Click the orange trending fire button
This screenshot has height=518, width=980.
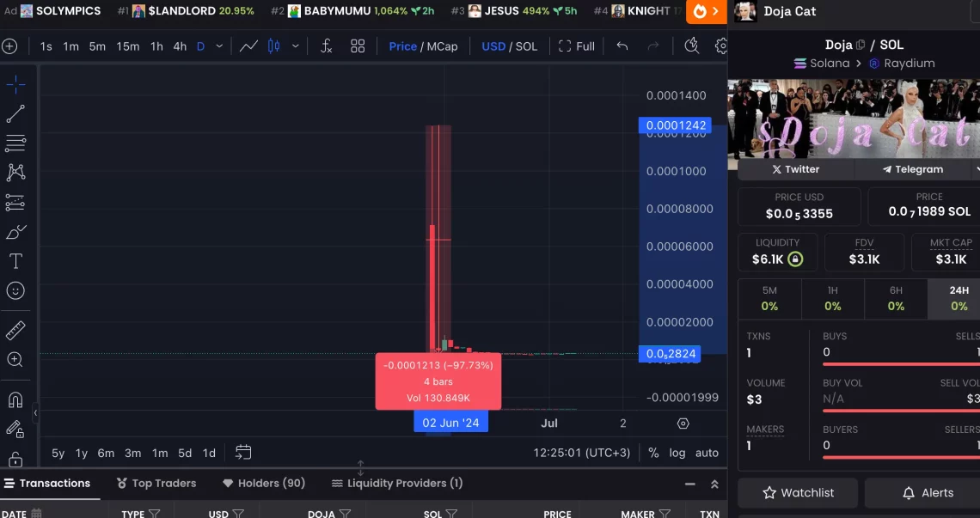[x=707, y=12]
